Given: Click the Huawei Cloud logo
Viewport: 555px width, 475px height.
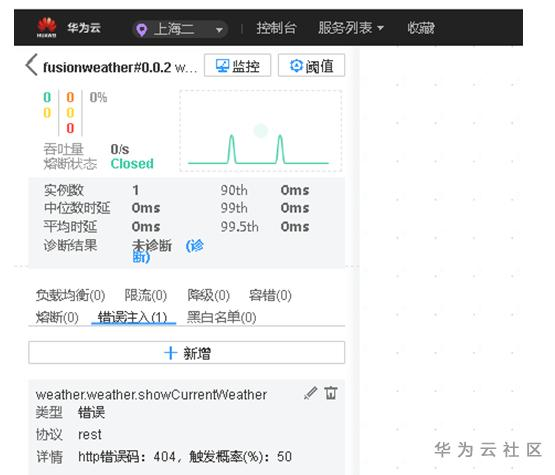Looking at the screenshot, I should [x=47, y=27].
